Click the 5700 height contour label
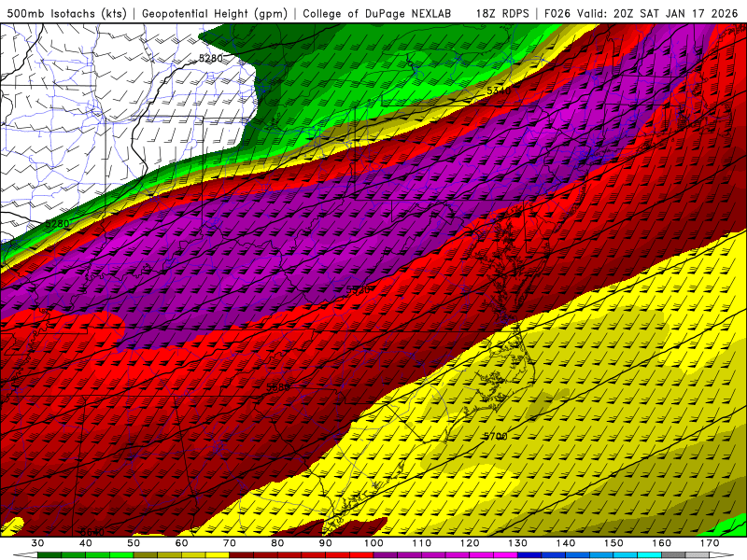 (495, 436)
